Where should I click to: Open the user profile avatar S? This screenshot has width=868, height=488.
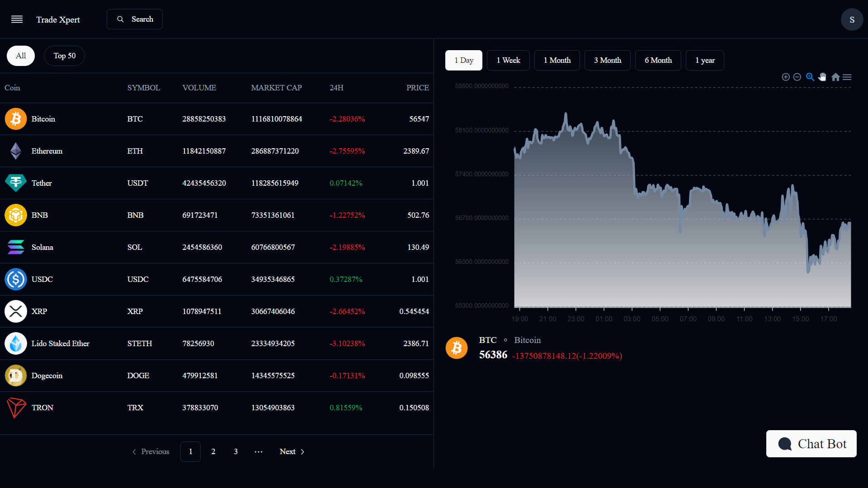pos(852,19)
